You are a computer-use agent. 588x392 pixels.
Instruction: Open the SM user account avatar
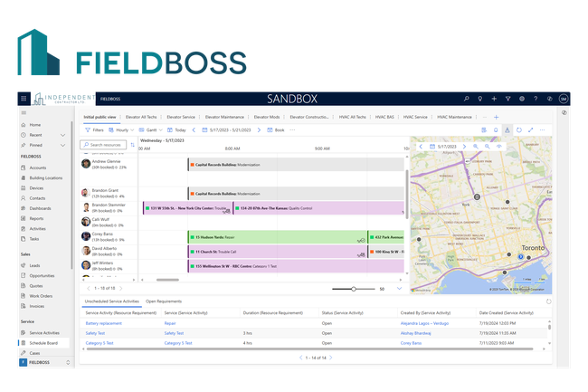[563, 99]
